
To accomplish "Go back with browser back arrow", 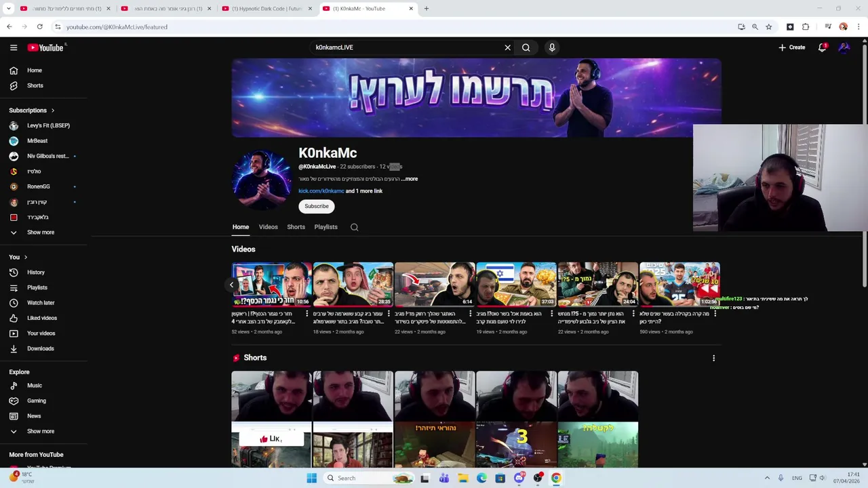I will pos(9,27).
